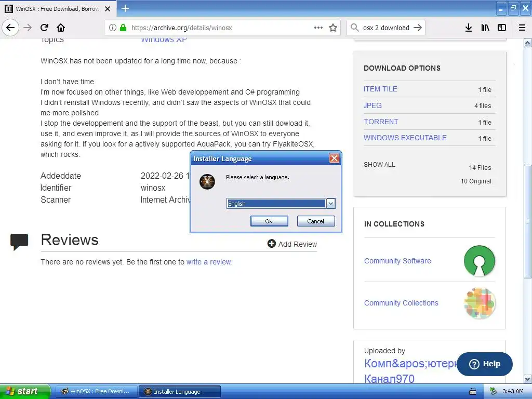The width and height of the screenshot is (532, 399).
Task: Open the browser home page
Action: click(61, 28)
